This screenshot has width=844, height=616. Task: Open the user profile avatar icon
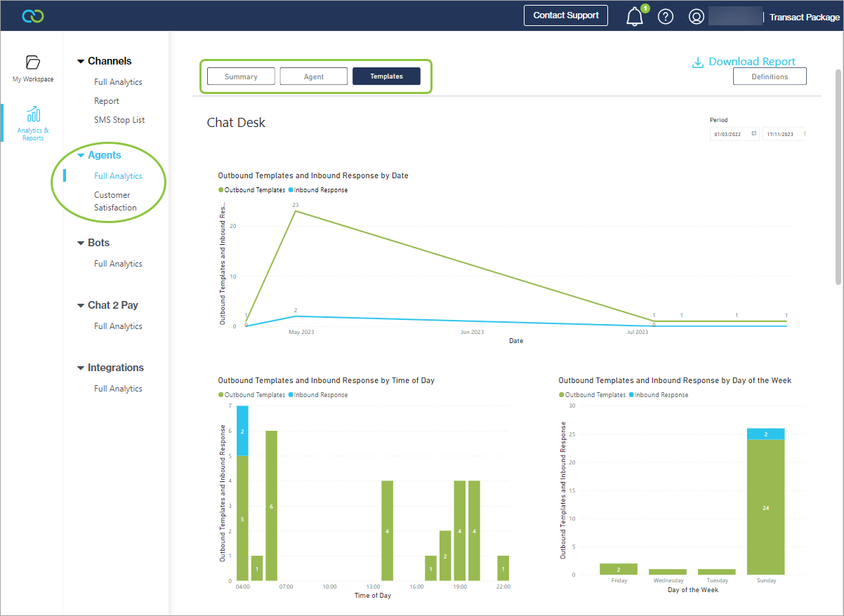(696, 17)
